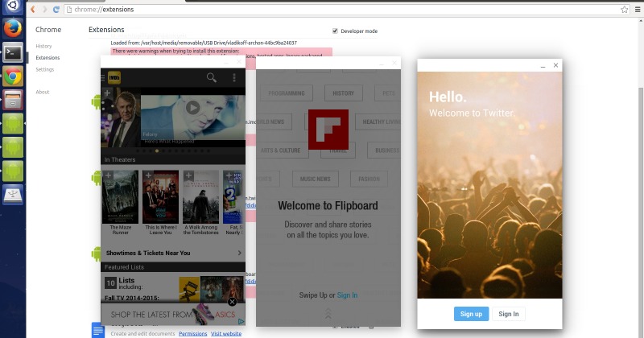Open About in Chrome sidebar
The height and width of the screenshot is (338, 644).
(43, 92)
